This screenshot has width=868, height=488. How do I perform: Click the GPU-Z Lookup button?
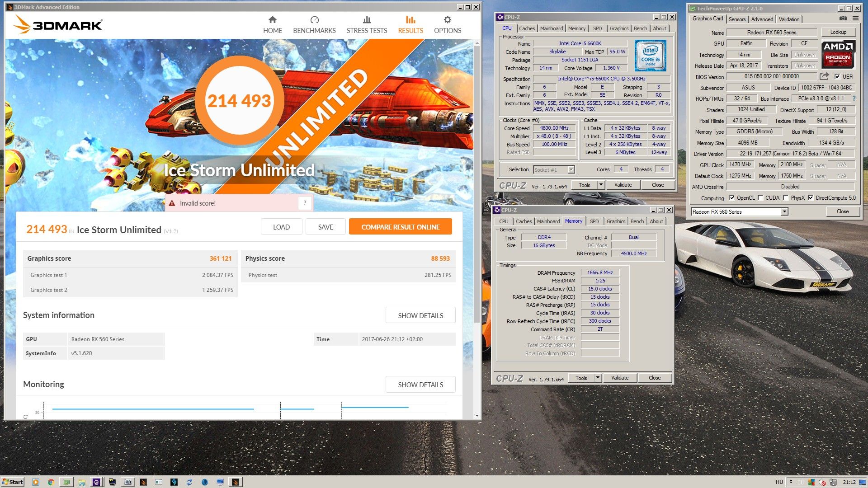pos(838,32)
